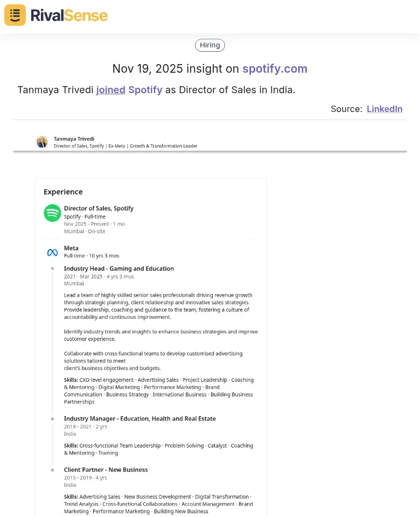Select the timeline dot beside Industry Head role

click(x=52, y=268)
